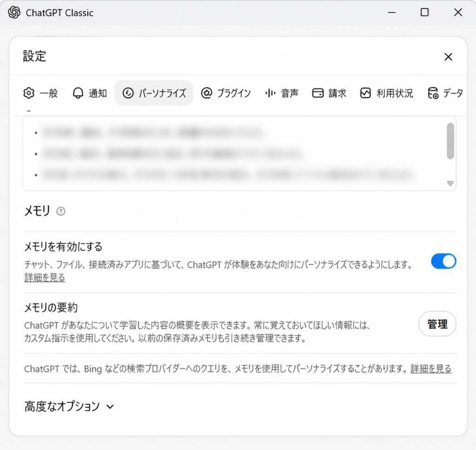The width and height of the screenshot is (476, 450).
Task: Go to the 利用状況 tab
Action: click(386, 93)
